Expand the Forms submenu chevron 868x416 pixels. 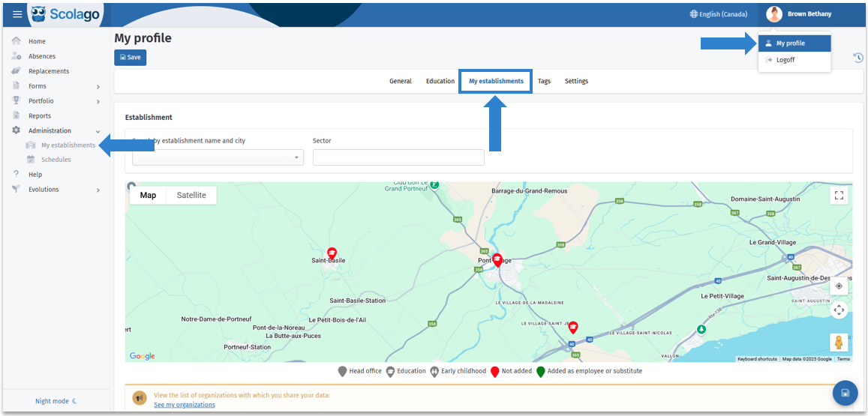point(98,87)
